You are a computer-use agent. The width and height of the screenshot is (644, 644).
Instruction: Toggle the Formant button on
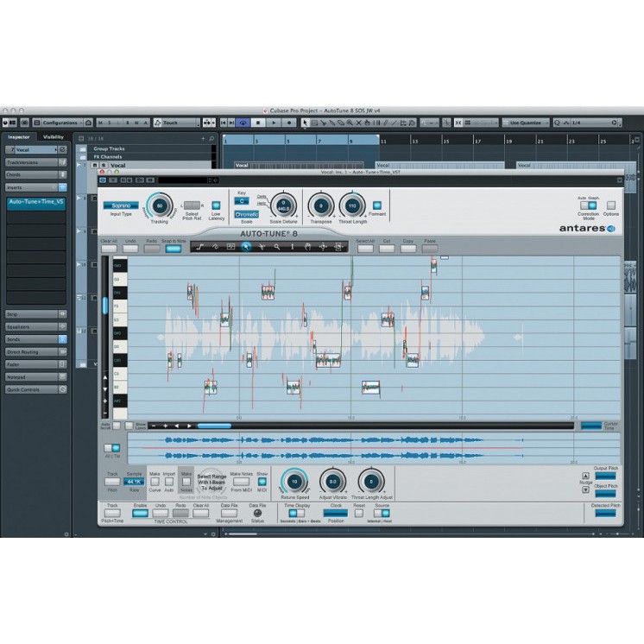tap(377, 205)
